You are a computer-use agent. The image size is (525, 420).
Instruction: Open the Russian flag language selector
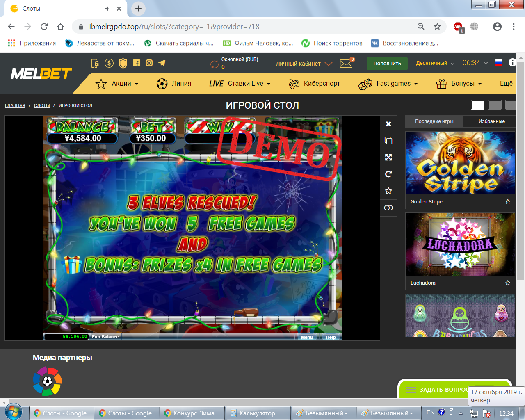click(499, 63)
